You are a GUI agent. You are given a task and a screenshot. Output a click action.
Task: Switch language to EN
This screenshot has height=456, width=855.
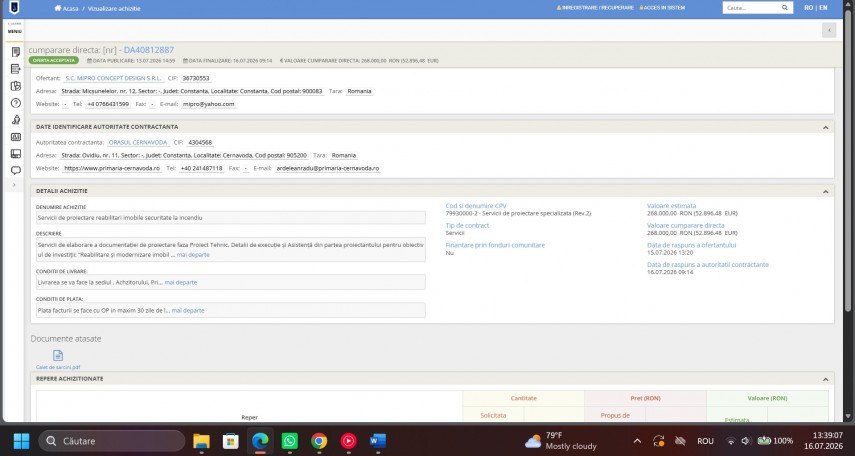click(x=823, y=8)
